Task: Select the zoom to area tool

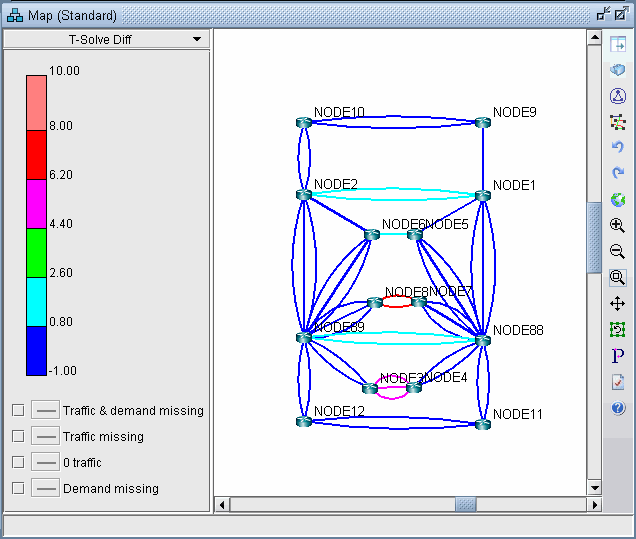Action: click(618, 278)
